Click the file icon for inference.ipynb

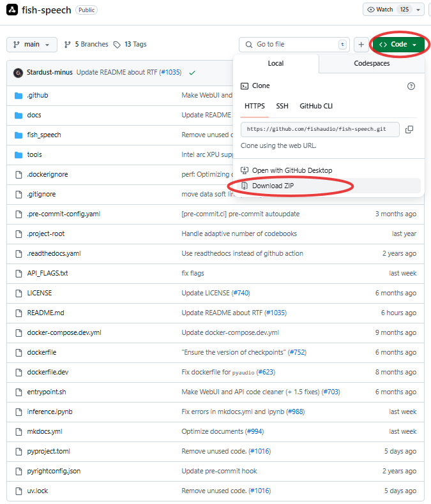point(19,412)
